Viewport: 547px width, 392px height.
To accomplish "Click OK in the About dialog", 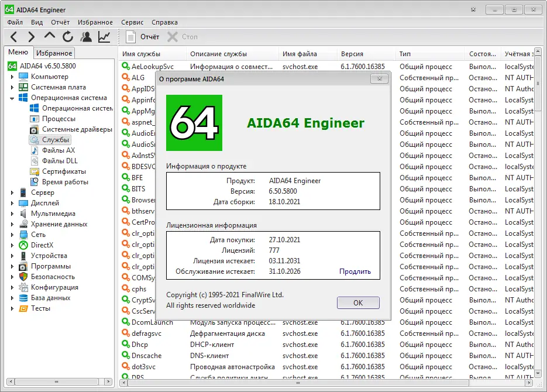I will tap(357, 302).
